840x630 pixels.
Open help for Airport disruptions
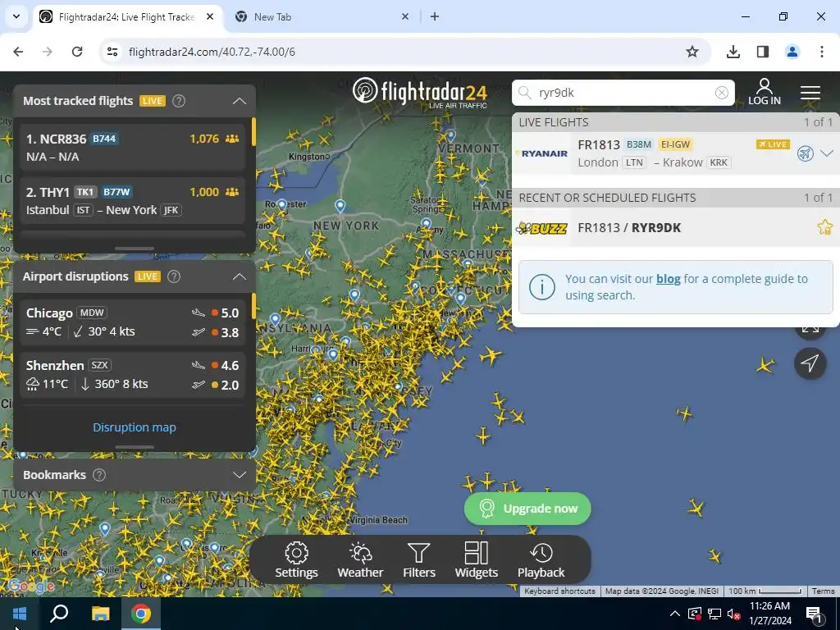tap(174, 276)
